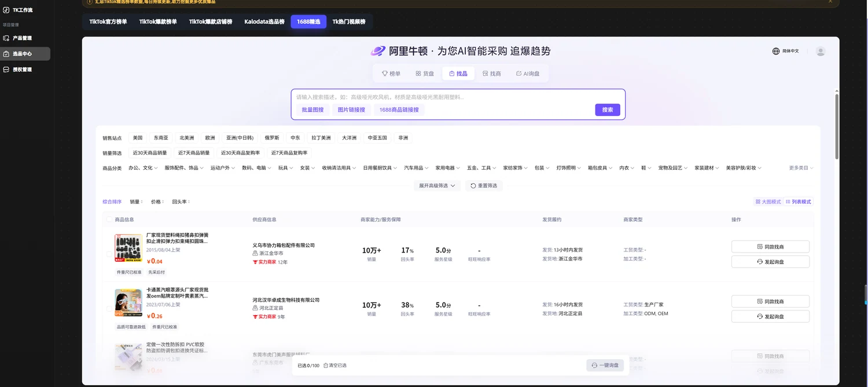The width and height of the screenshot is (868, 387).
Task: Switch to the 榜单 tab
Action: (391, 74)
